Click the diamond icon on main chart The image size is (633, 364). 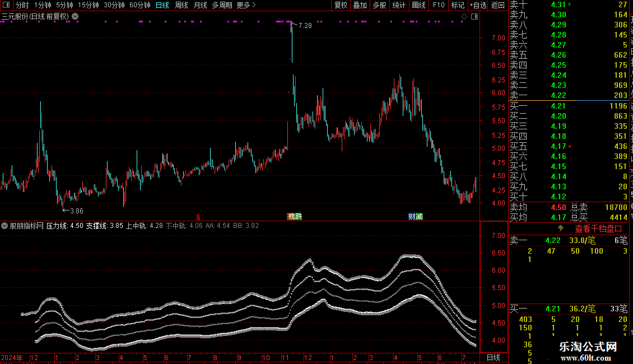(464, 17)
